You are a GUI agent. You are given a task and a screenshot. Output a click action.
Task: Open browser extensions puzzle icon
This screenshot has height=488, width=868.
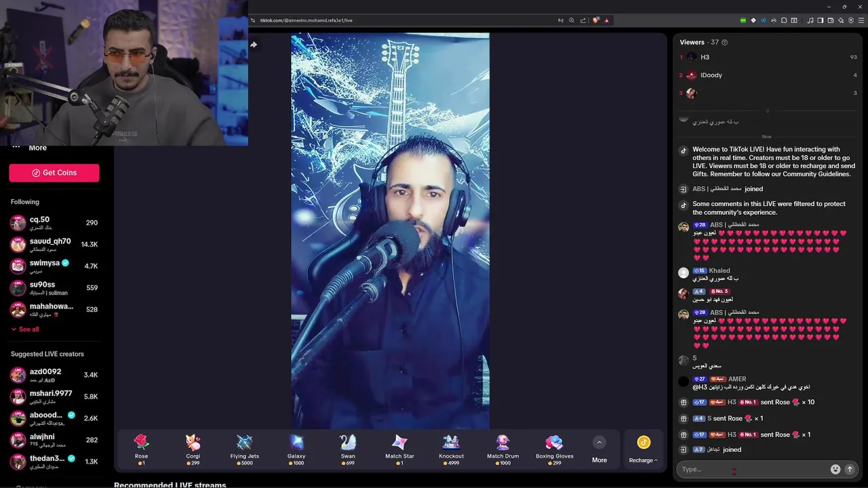(x=784, y=20)
